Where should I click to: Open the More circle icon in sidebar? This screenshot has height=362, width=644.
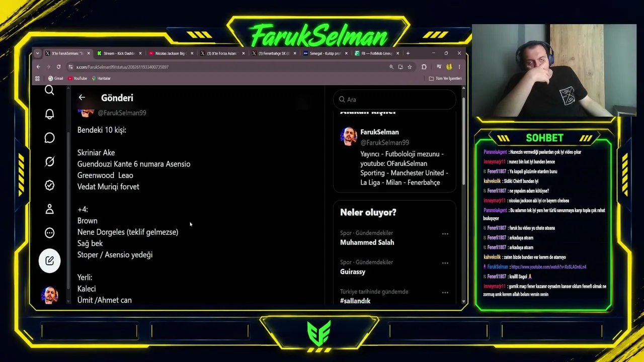(49, 233)
